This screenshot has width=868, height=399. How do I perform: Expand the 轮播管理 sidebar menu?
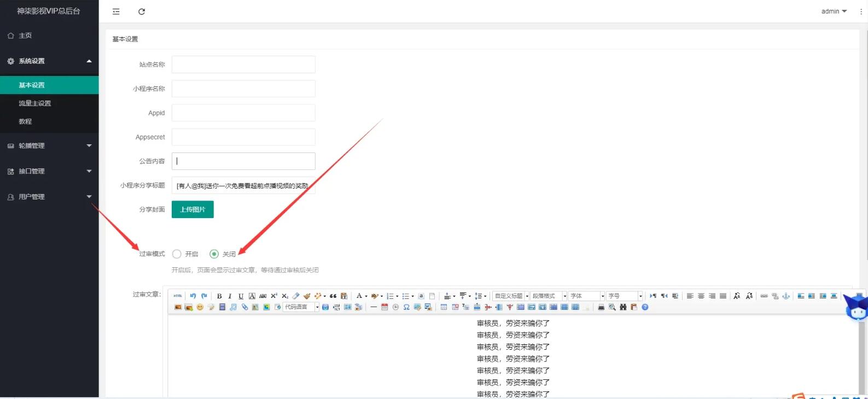[49, 146]
